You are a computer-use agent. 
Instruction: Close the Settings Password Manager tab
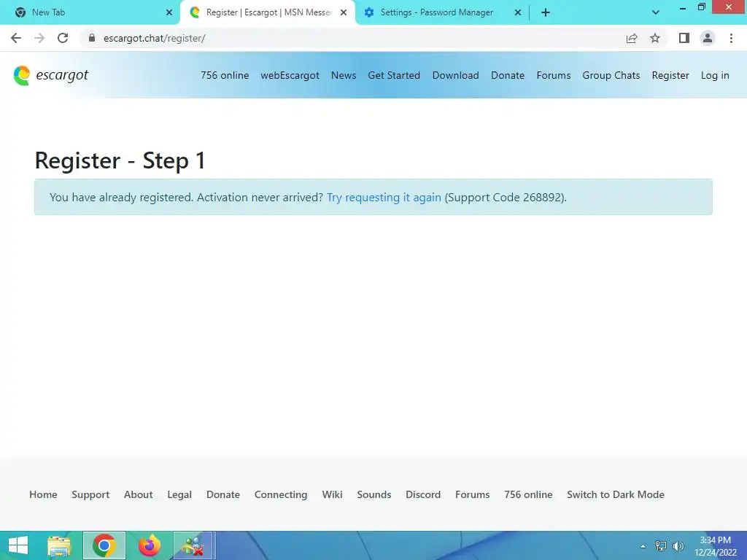tap(518, 12)
